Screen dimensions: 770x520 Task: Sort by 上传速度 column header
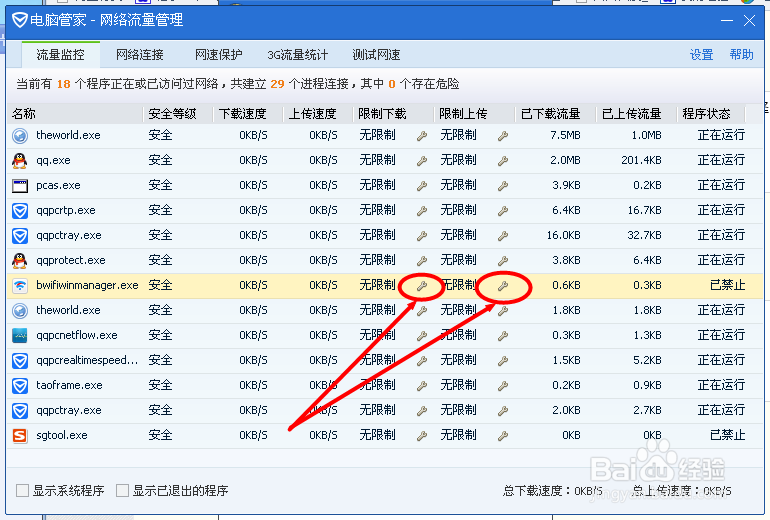pos(318,114)
